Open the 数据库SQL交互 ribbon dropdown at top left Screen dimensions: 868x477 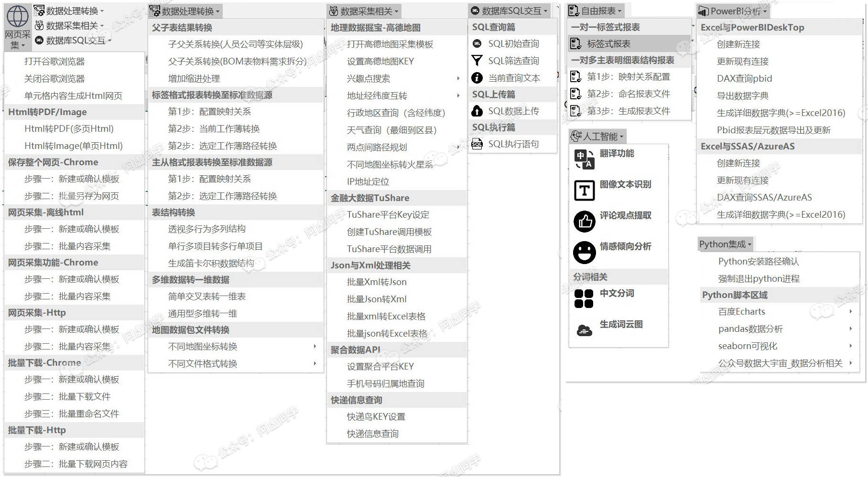(x=73, y=41)
